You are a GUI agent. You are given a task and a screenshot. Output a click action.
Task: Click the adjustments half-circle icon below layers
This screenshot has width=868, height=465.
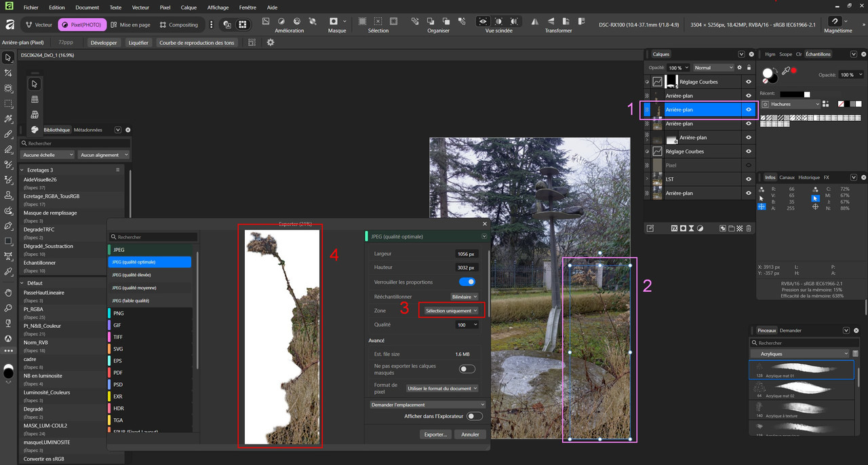[x=701, y=229]
